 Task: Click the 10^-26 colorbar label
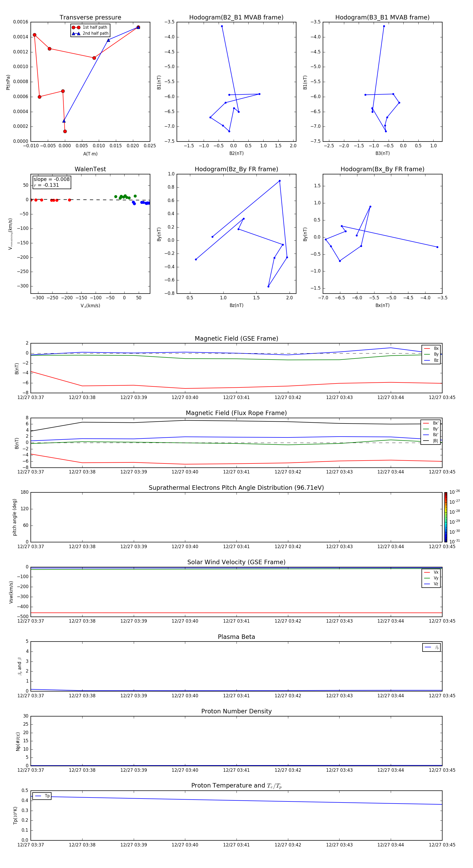click(455, 492)
